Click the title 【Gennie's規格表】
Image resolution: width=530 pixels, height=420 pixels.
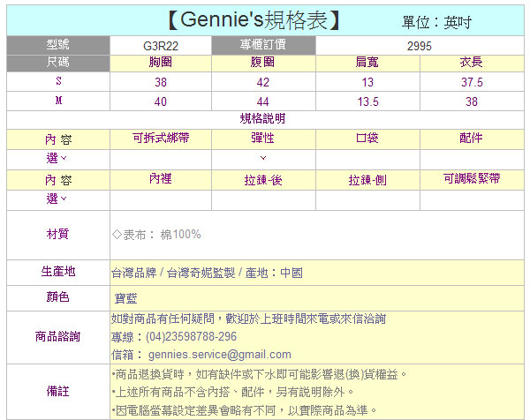click(x=254, y=20)
